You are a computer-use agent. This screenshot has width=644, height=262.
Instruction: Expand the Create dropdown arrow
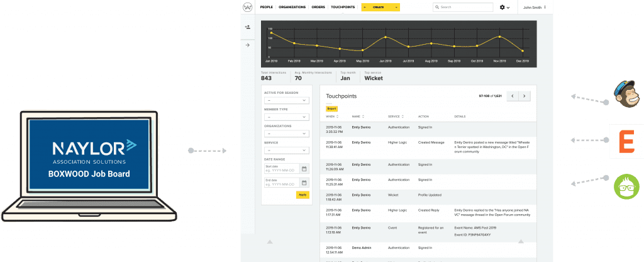coord(396,8)
